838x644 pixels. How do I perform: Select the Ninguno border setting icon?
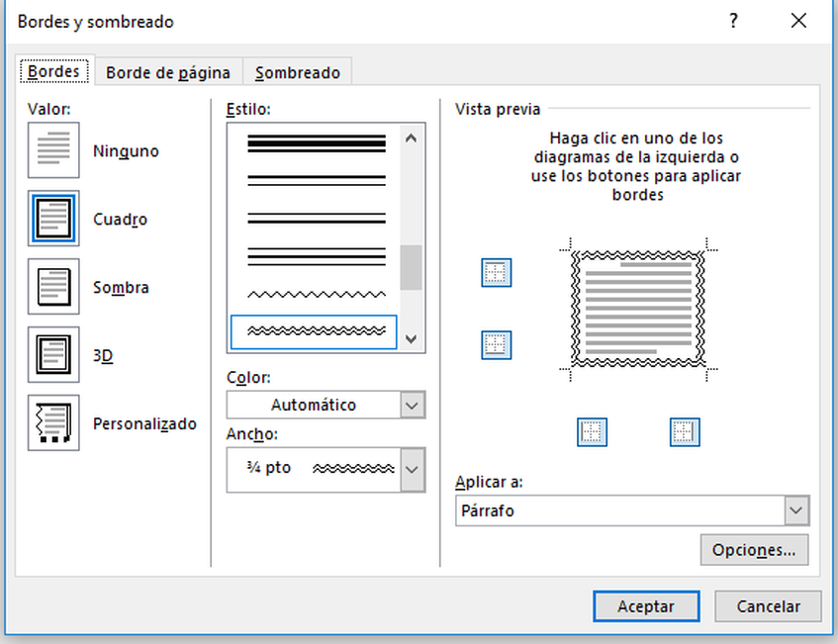[x=53, y=150]
